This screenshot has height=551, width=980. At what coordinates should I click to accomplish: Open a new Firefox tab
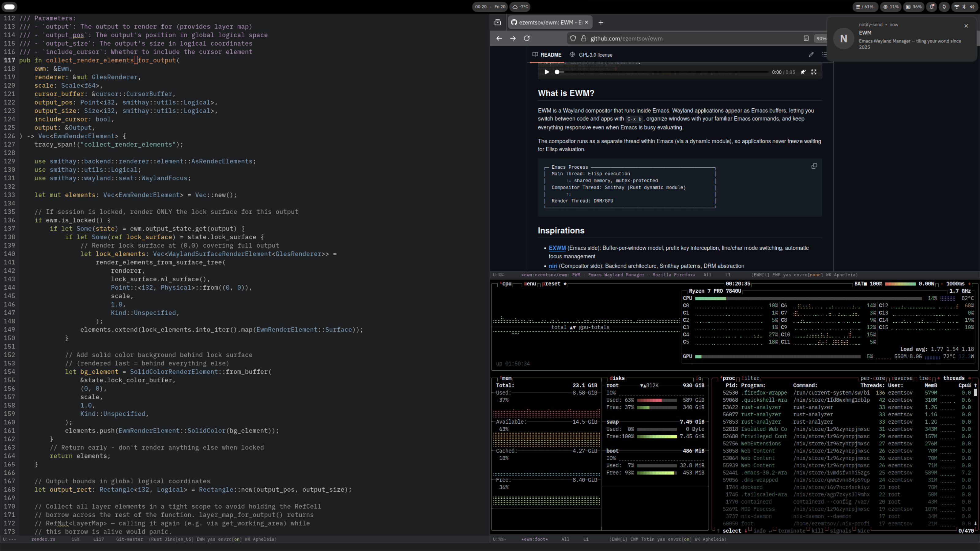(x=601, y=22)
